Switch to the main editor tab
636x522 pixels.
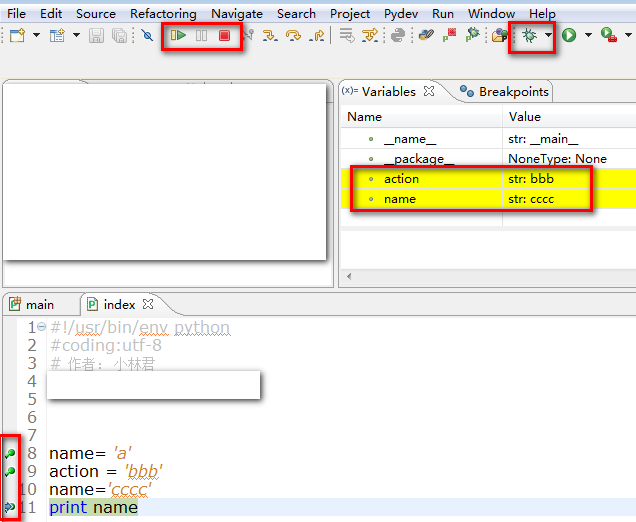pos(40,304)
